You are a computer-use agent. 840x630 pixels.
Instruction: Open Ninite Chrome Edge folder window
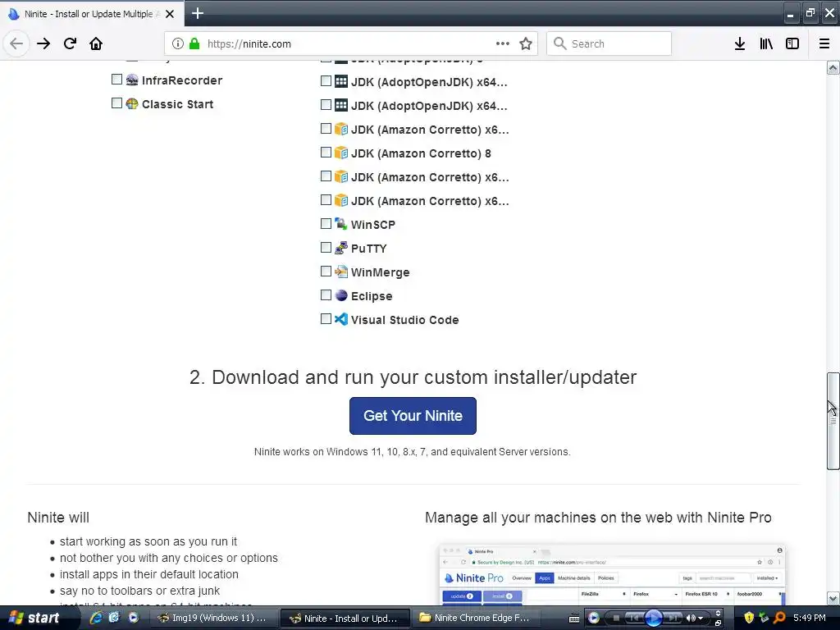coord(477,618)
